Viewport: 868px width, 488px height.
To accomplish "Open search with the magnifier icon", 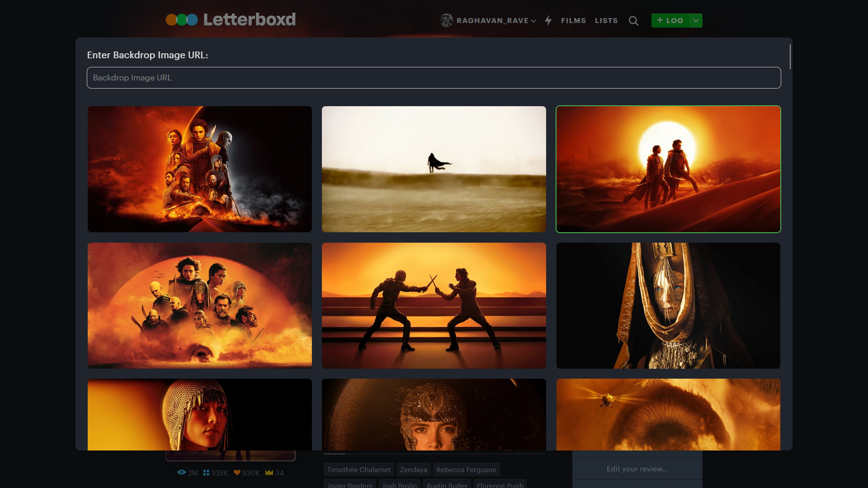I will [x=633, y=21].
